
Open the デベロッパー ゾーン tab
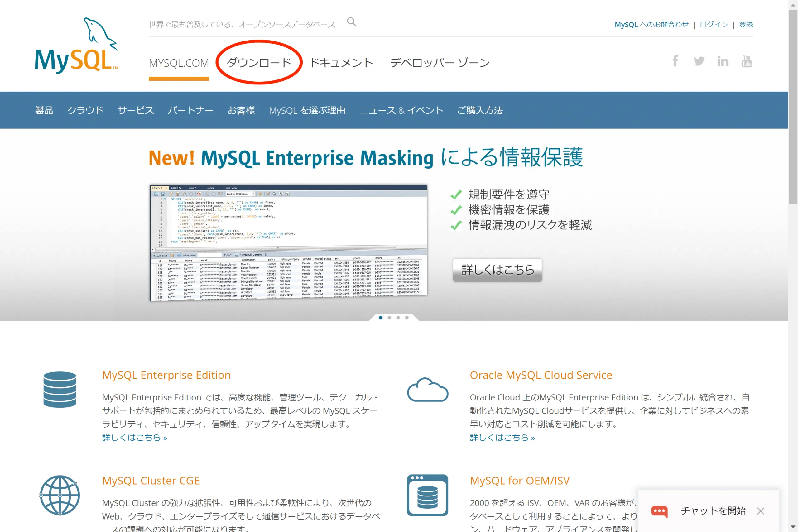(x=440, y=62)
